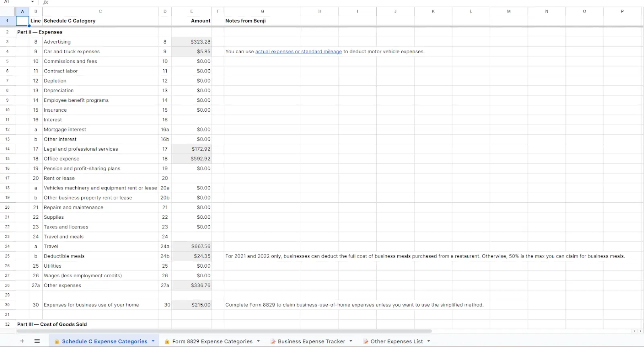Select row 14 header
This screenshot has height=347, width=644.
coord(8,149)
